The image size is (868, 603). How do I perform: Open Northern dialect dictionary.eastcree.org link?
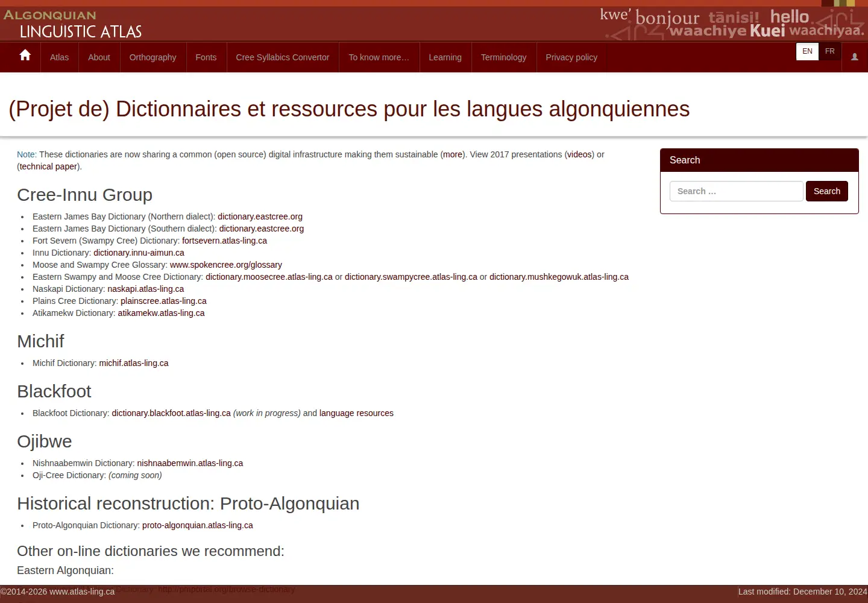[260, 216]
